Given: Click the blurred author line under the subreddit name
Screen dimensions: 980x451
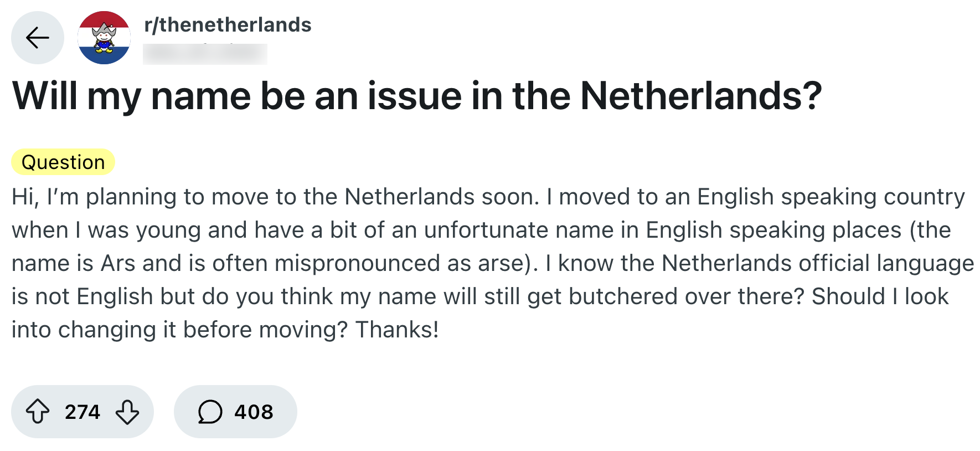Looking at the screenshot, I should 205,54.
